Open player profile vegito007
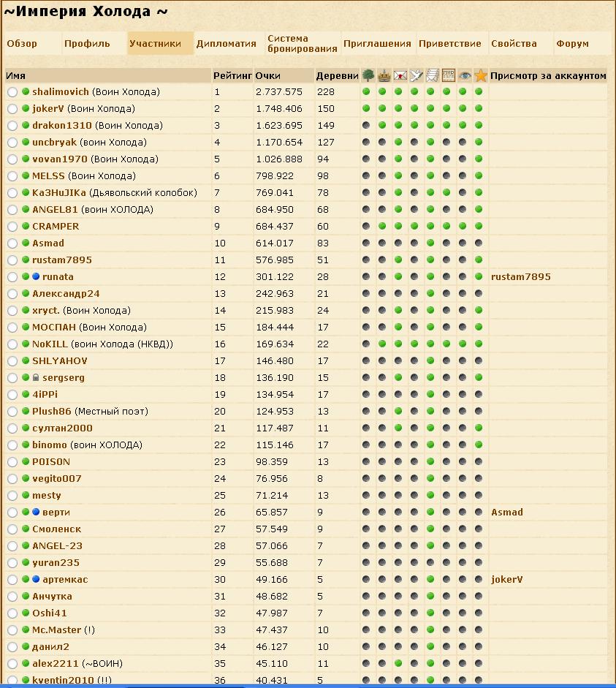 56,478
